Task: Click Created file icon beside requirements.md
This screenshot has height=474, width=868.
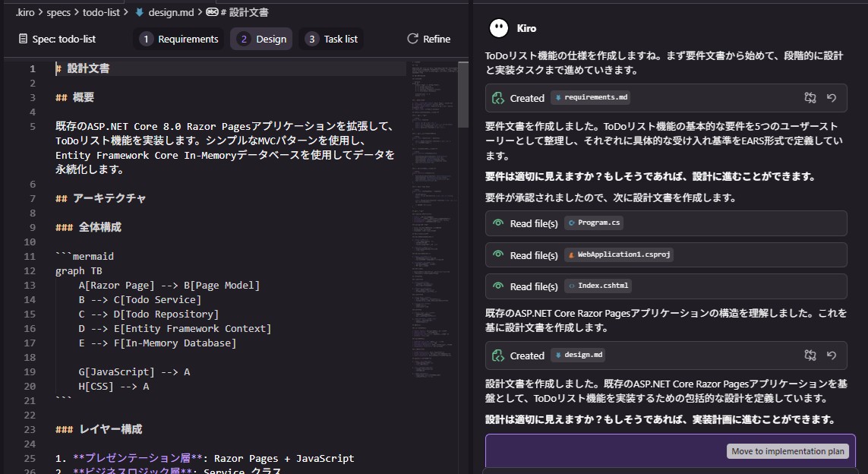Action: [x=498, y=98]
